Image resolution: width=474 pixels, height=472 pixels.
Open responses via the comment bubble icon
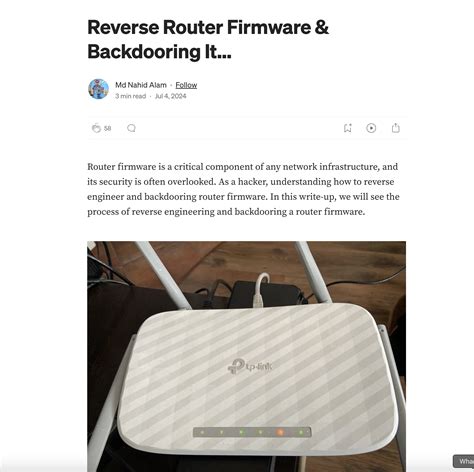[131, 128]
